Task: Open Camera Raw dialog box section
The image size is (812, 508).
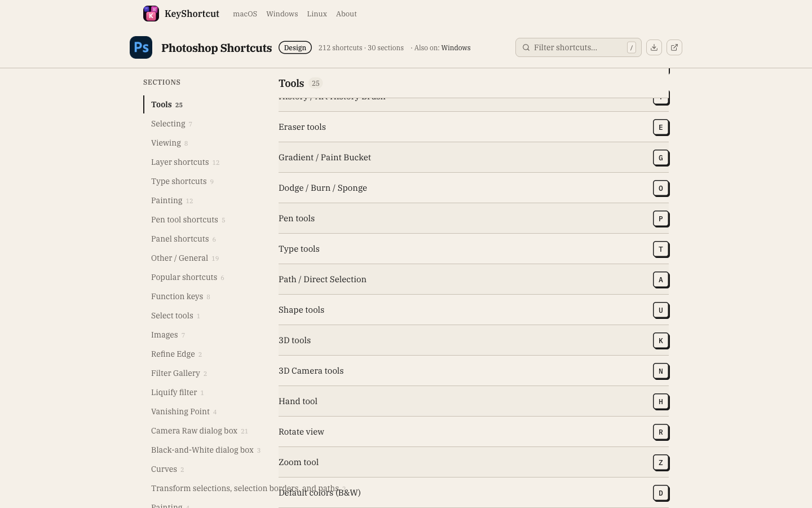Action: [199, 431]
